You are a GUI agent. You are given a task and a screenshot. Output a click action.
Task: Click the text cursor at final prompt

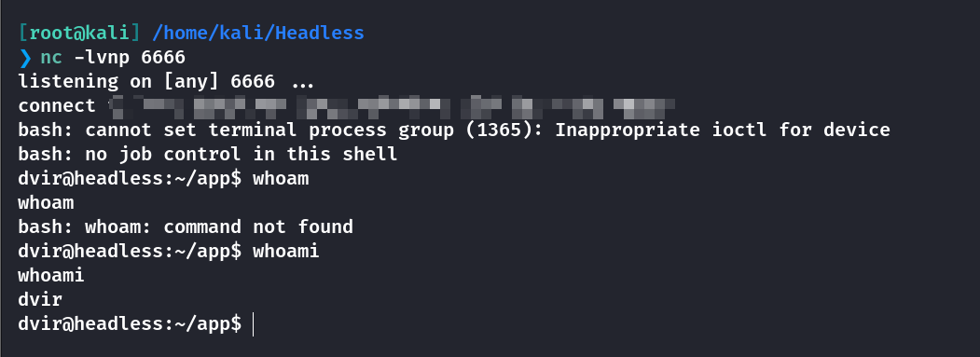(253, 324)
